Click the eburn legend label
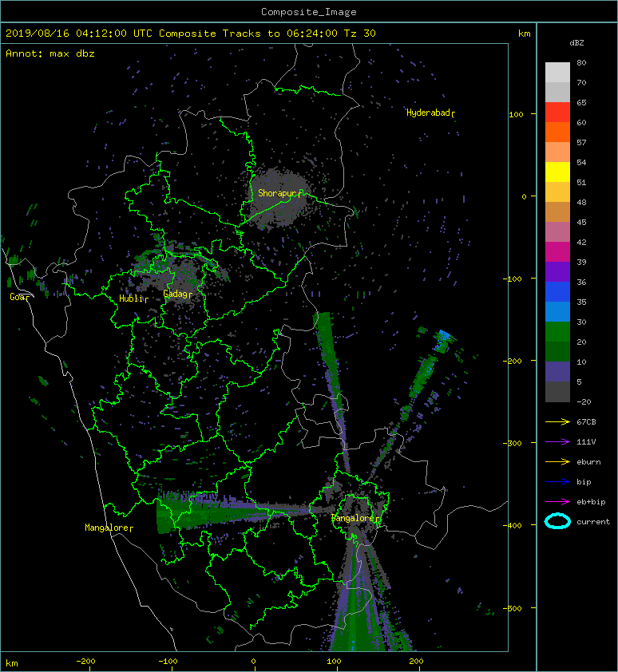618x672 pixels. 588,462
